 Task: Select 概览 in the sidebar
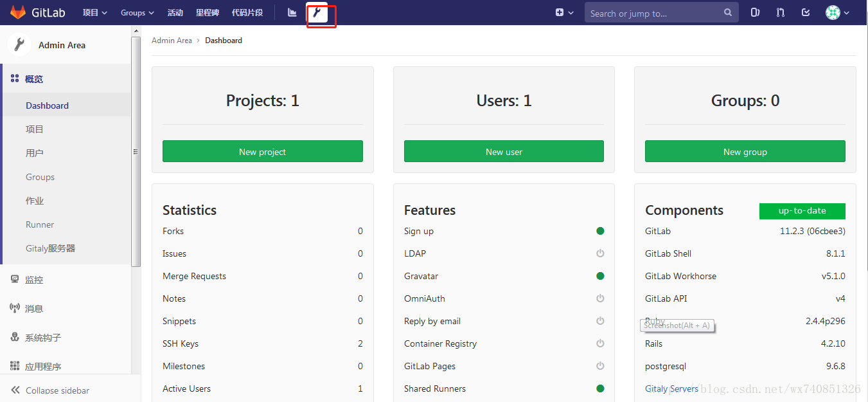(x=34, y=79)
